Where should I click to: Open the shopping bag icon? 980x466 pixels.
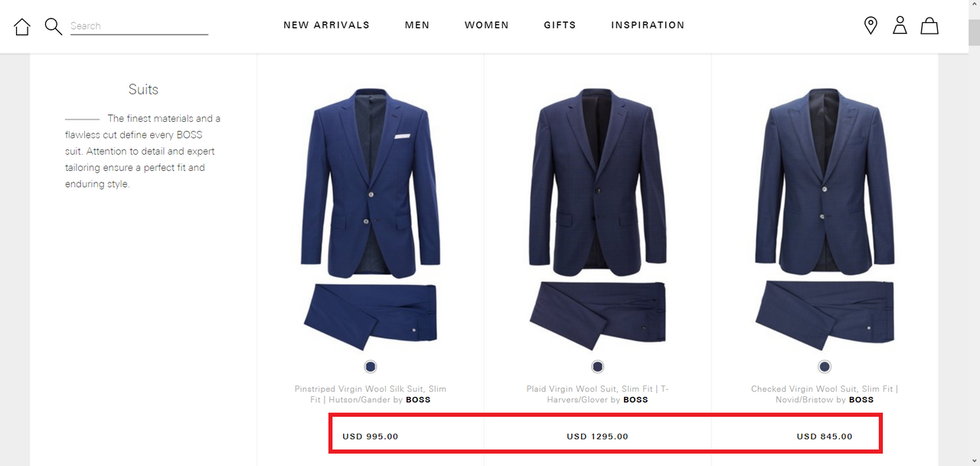tap(929, 26)
